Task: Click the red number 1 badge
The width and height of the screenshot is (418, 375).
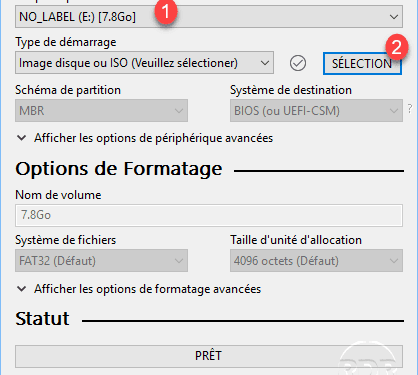Action: 166,12
